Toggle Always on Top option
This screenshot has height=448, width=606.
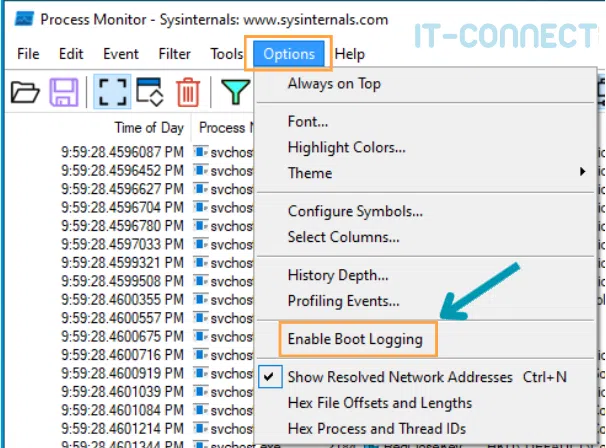pyautogui.click(x=425, y=83)
